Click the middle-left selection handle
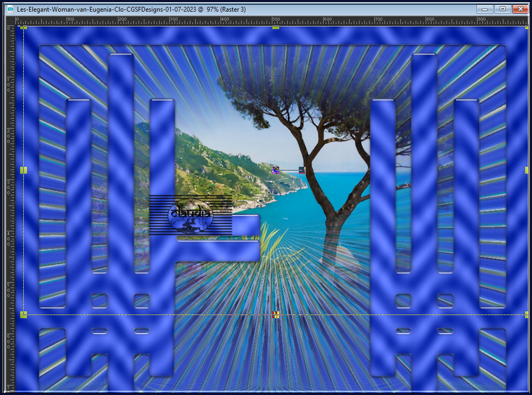The height and width of the screenshot is (395, 532). [23, 170]
